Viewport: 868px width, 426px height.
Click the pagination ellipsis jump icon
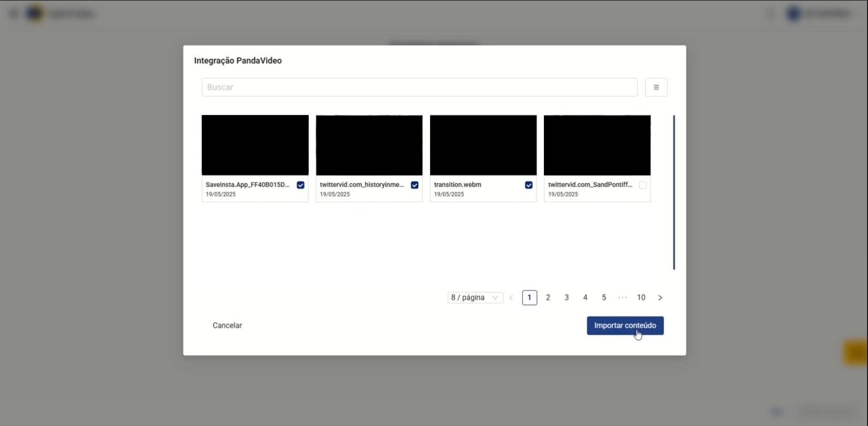pos(622,298)
